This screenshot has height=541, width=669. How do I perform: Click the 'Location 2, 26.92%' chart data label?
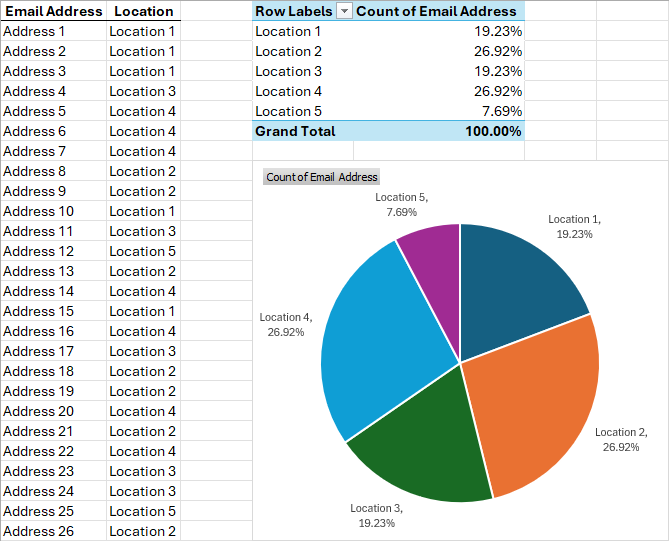(x=621, y=439)
